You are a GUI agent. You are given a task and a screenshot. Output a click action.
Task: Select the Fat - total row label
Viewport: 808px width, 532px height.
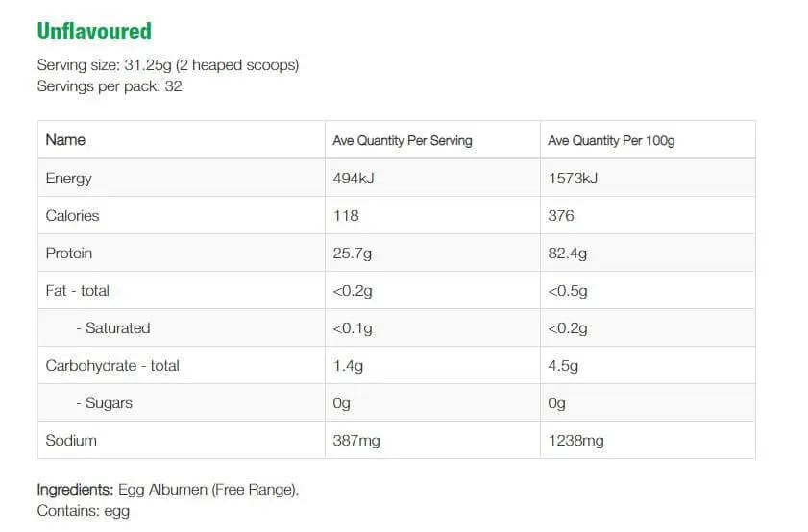tap(78, 291)
